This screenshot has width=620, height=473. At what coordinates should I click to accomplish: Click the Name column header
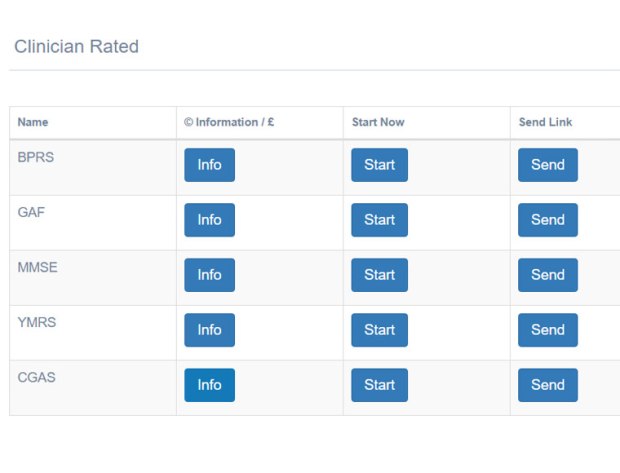33,122
